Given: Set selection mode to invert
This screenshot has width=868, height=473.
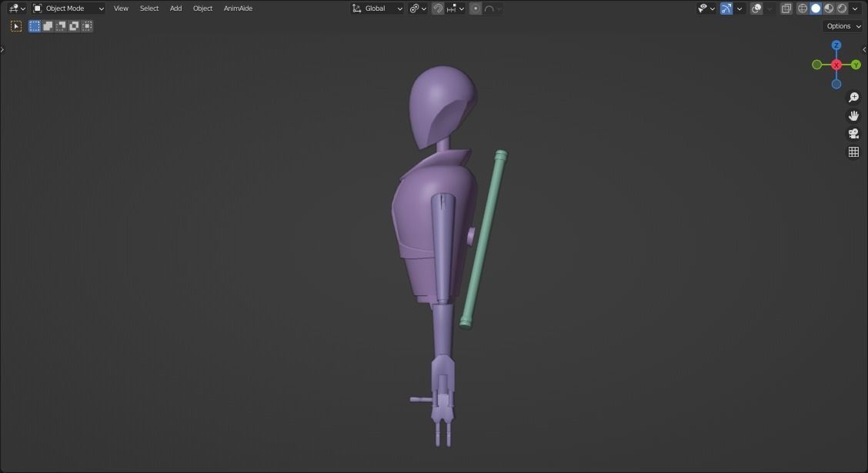Looking at the screenshot, I should tap(74, 26).
